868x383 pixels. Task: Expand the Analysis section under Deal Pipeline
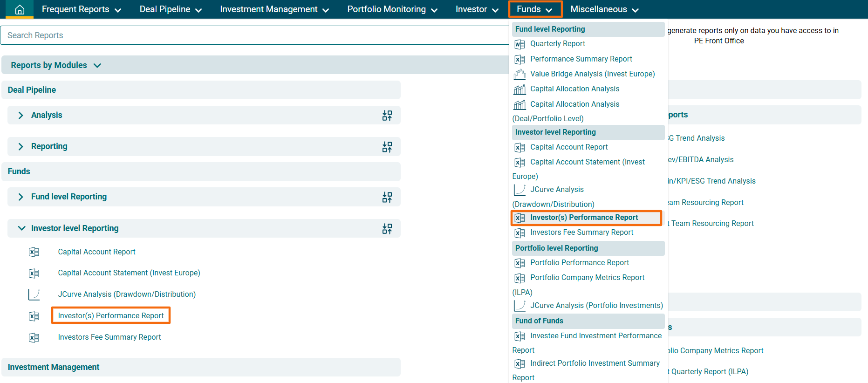click(21, 115)
